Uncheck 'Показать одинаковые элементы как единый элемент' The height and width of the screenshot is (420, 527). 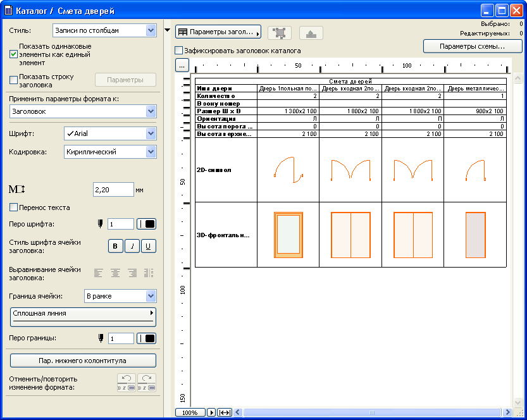tap(13, 54)
